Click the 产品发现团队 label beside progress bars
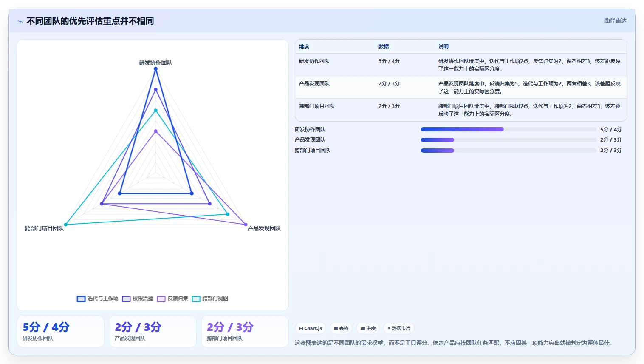644x364 pixels. click(310, 140)
